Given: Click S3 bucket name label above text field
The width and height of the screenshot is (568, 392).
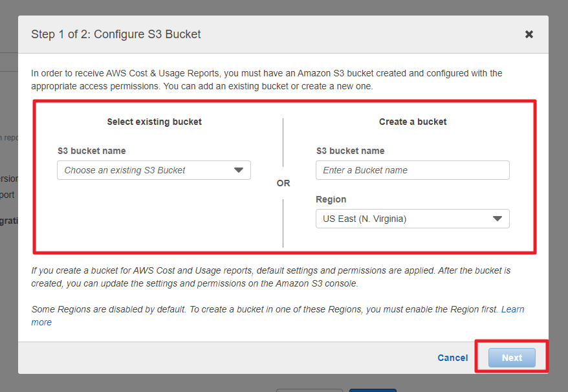Looking at the screenshot, I should 350,151.
